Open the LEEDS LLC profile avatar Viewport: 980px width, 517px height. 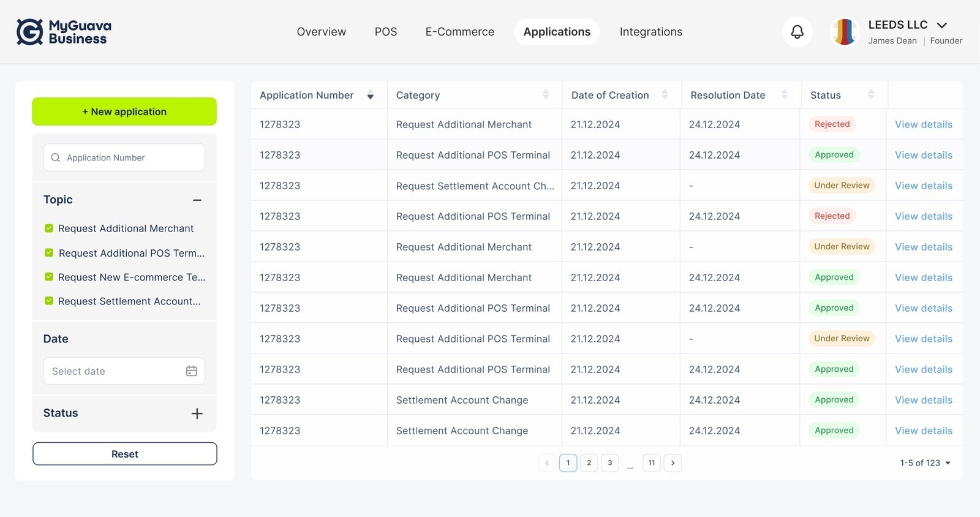844,32
